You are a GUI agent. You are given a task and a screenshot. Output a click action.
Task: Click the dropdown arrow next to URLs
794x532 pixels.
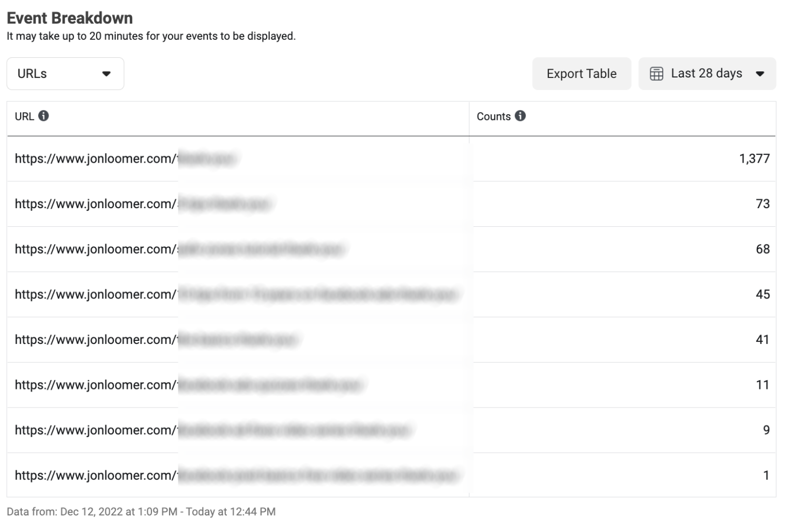coord(107,74)
